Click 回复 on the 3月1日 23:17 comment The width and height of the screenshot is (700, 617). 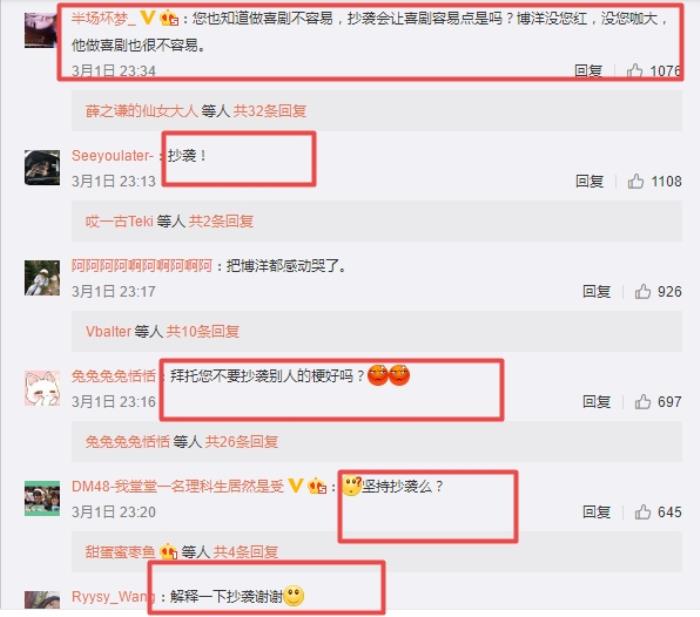596,292
